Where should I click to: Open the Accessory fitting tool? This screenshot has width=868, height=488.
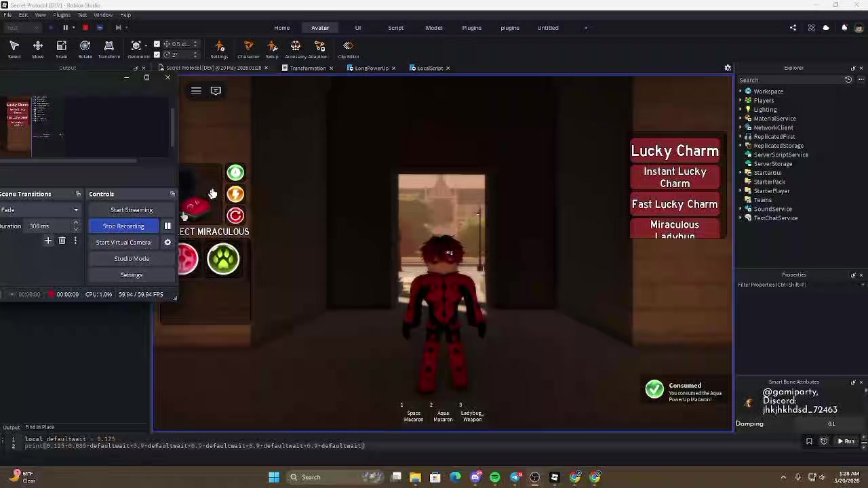pyautogui.click(x=296, y=49)
